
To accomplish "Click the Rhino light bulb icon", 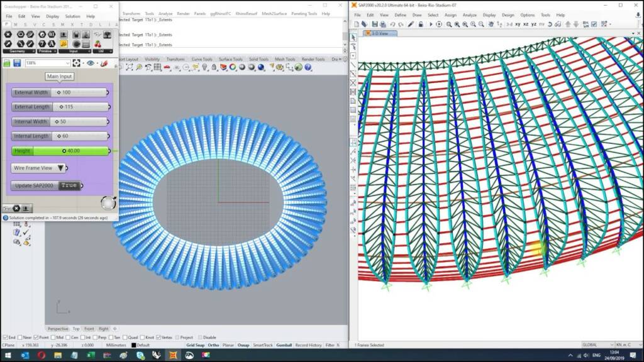I will (x=204, y=67).
